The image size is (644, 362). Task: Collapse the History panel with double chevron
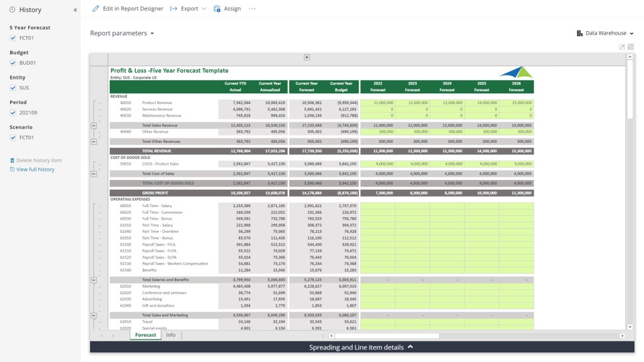click(x=75, y=10)
